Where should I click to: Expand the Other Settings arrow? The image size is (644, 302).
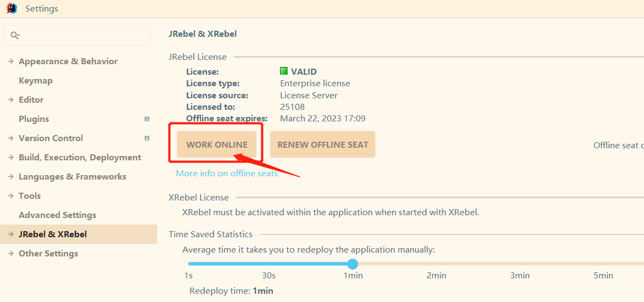[x=10, y=254]
